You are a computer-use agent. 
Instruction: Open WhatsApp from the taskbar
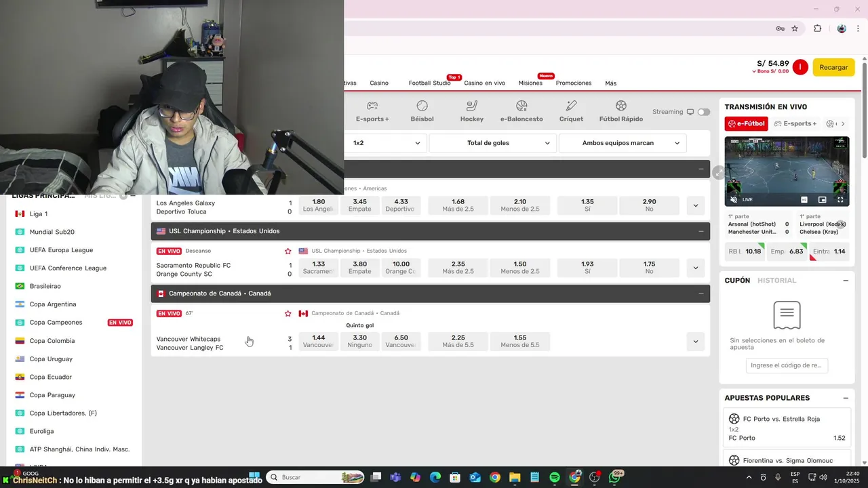(614, 477)
